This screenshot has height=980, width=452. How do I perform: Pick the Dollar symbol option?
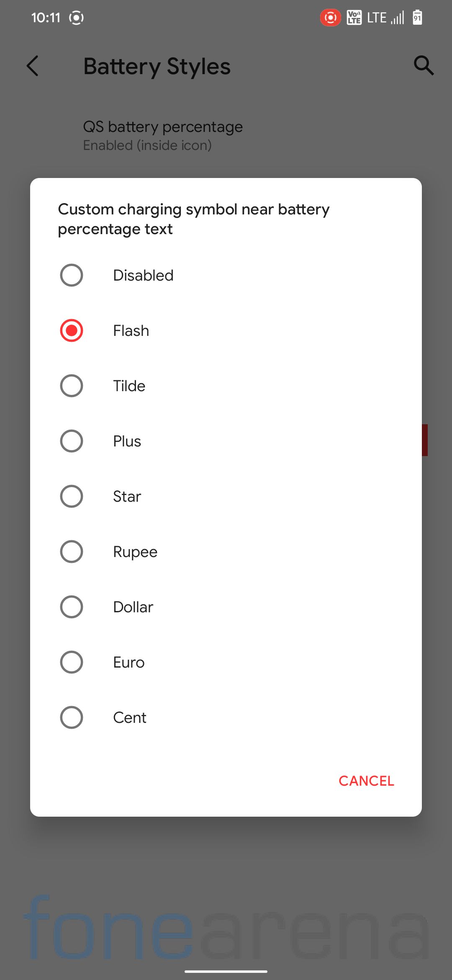point(226,607)
